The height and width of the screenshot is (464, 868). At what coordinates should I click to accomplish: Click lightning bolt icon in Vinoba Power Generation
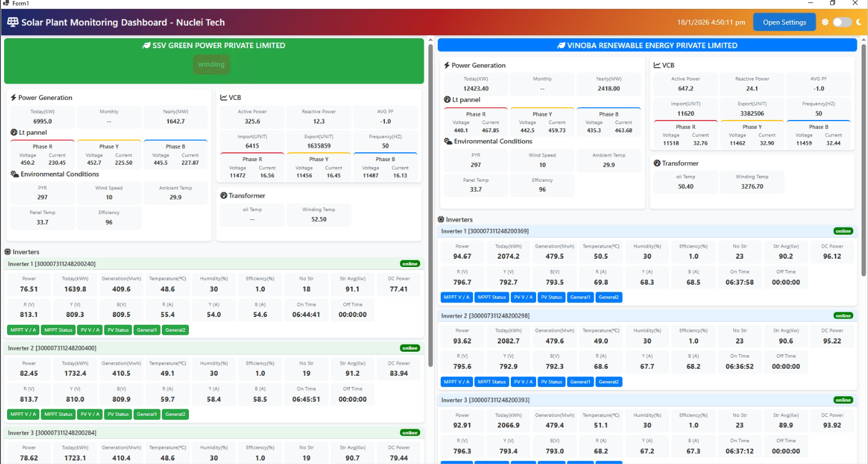[447, 65]
